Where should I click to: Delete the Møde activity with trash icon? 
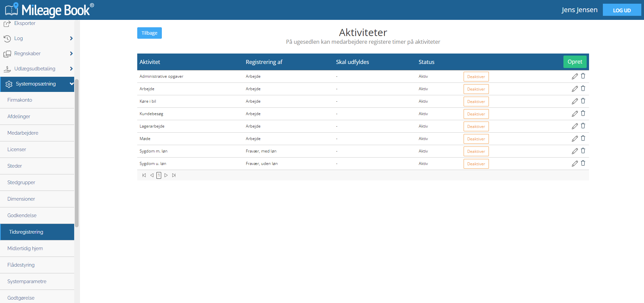tap(583, 138)
